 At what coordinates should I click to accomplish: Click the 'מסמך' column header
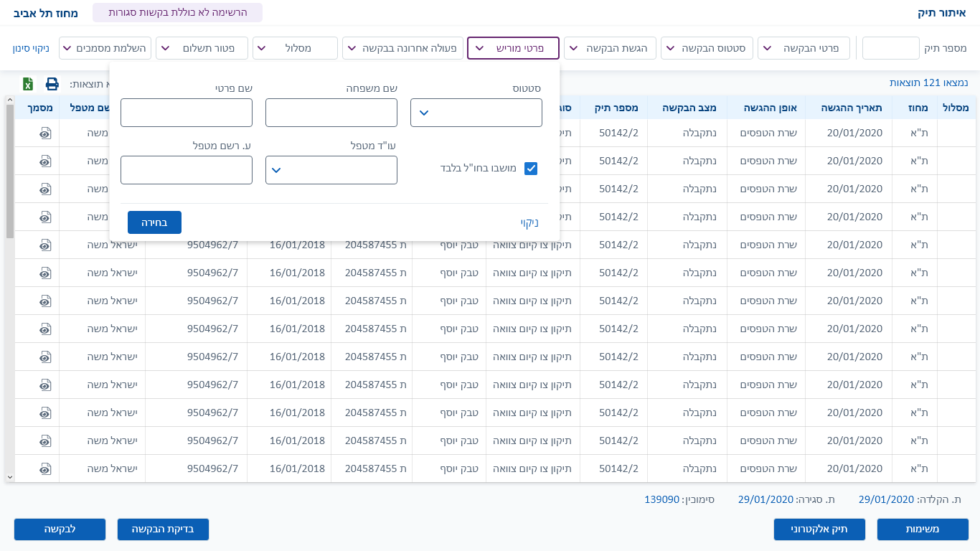click(x=37, y=108)
